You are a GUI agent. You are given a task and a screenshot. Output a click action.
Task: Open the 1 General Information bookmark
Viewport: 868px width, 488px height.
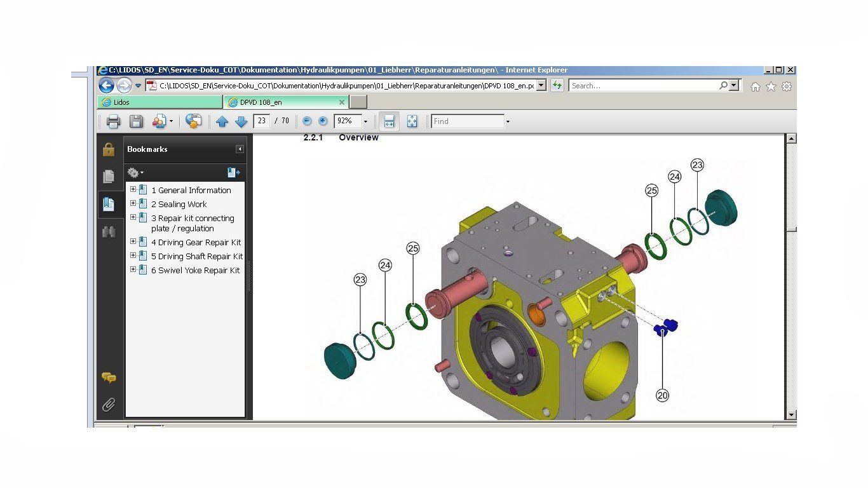191,190
